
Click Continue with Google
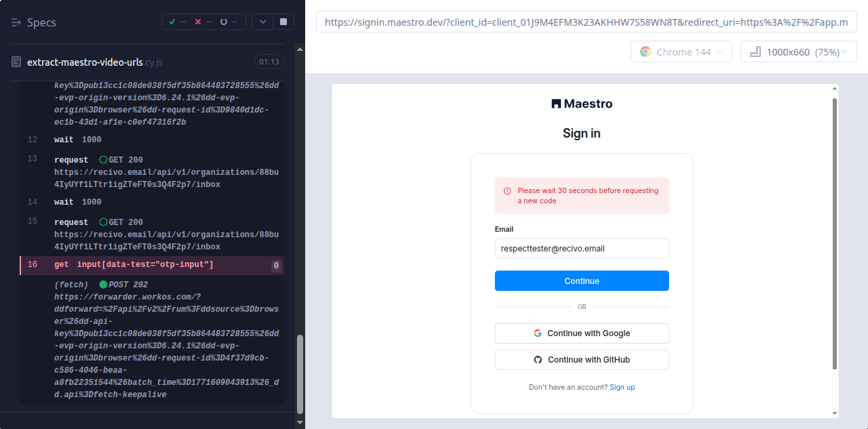pos(582,333)
